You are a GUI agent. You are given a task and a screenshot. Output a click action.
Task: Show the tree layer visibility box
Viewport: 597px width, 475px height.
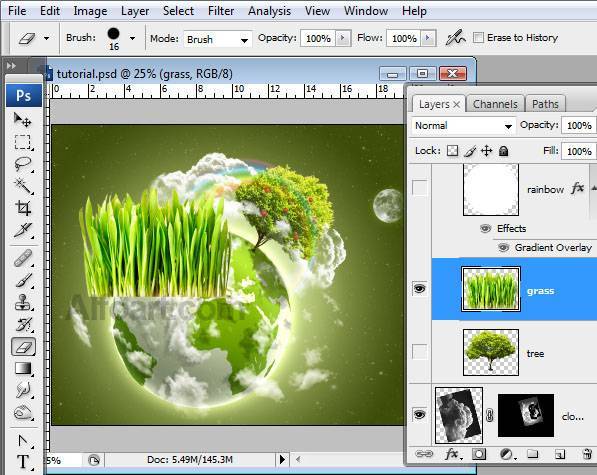coord(420,352)
